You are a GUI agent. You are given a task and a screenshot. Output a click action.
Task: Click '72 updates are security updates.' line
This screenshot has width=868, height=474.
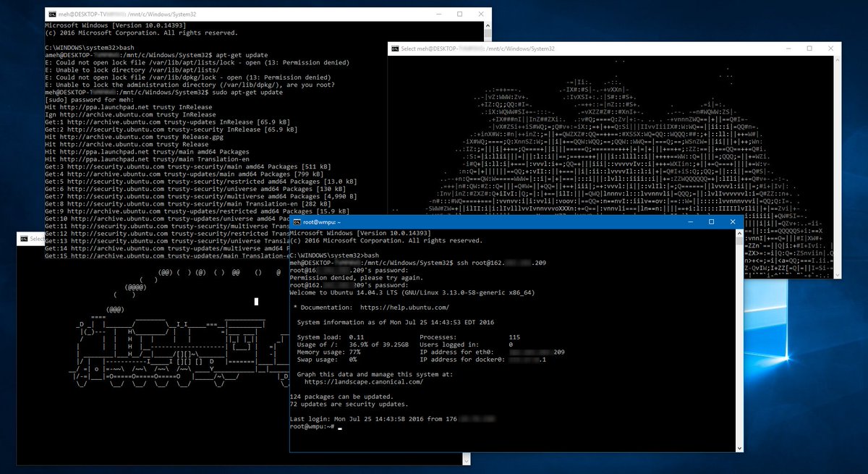(349, 405)
